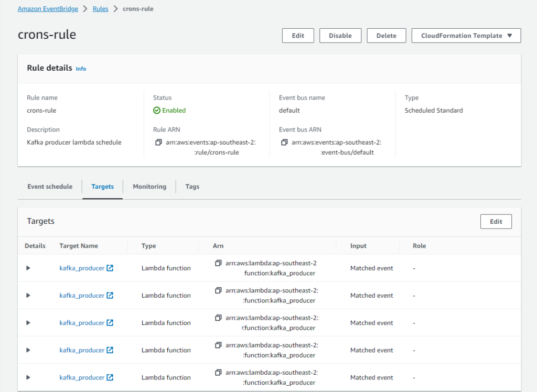
Task: Open the Rule details Info link
Action: pyautogui.click(x=81, y=68)
